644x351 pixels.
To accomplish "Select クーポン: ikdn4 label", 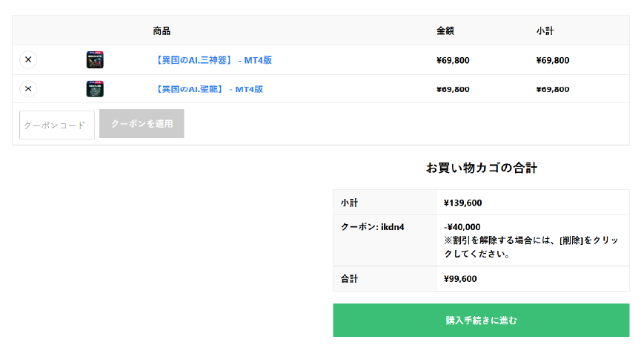I will 372,227.
